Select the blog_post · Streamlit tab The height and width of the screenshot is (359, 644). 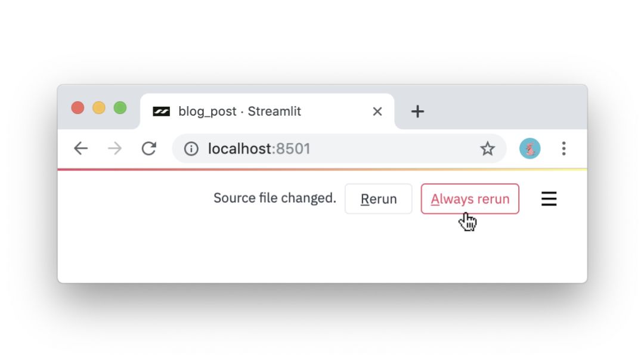tap(250, 112)
